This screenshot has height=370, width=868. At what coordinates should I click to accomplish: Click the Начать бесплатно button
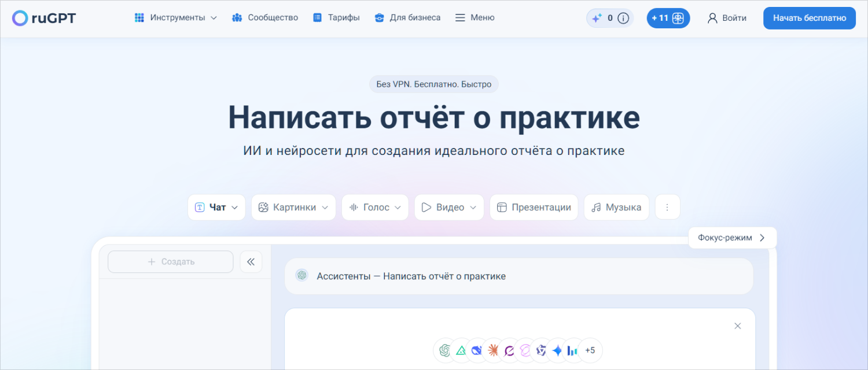click(x=809, y=18)
